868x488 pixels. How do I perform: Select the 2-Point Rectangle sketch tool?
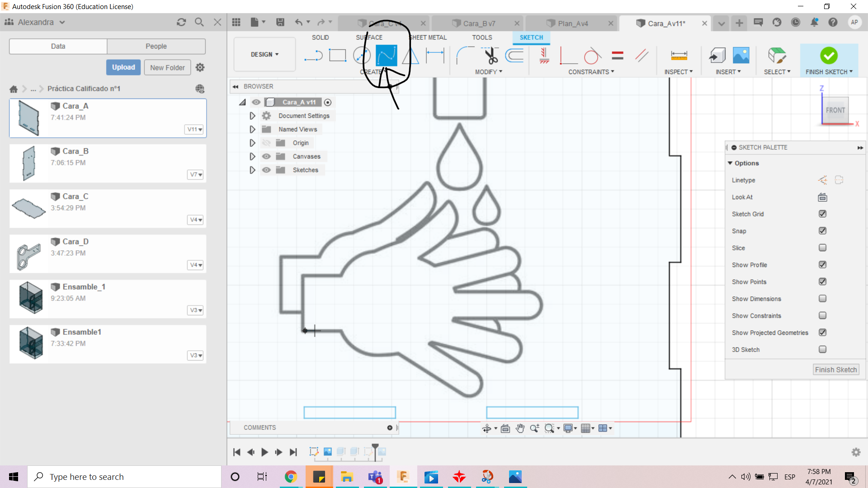pos(337,56)
